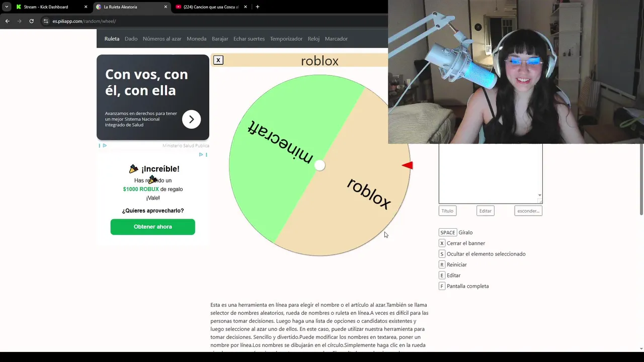Open AdChoices icon under Salud ad
Viewport: 644px width, 362px height.
[105, 145]
